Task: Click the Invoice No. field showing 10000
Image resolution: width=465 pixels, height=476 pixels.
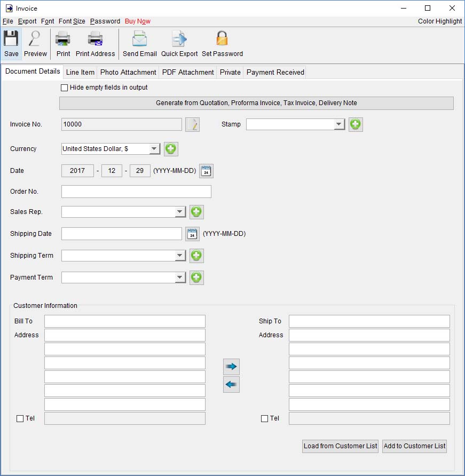Action: click(122, 124)
